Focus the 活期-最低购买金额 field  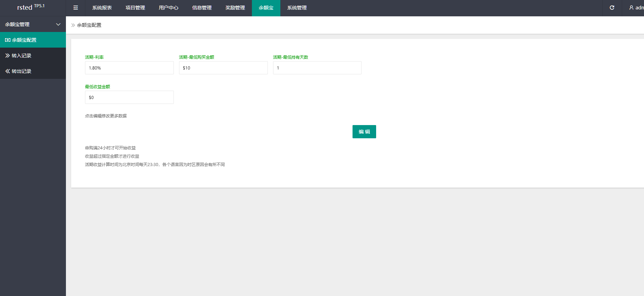pyautogui.click(x=223, y=68)
